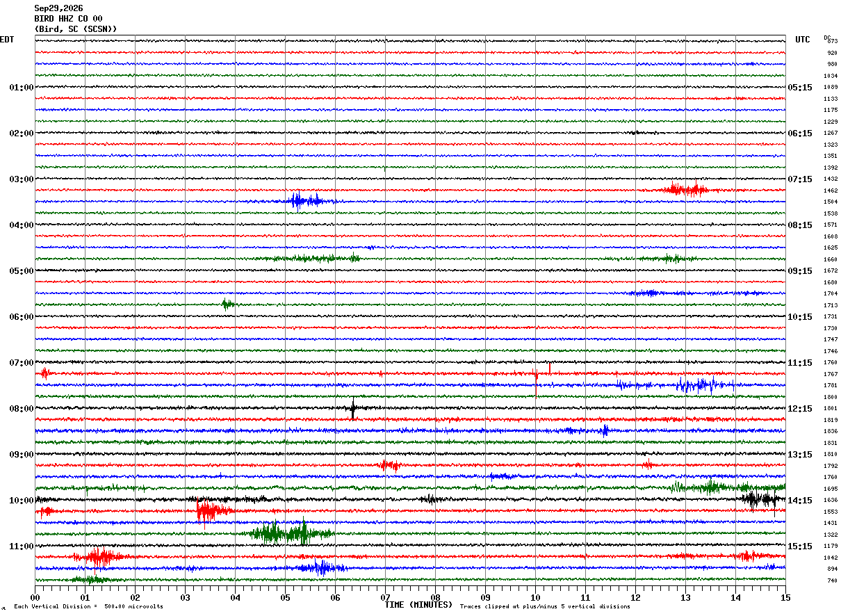Screen dimensions: 841x616
Task: Click the red burst near minute one at bottom
Action: click(x=97, y=557)
